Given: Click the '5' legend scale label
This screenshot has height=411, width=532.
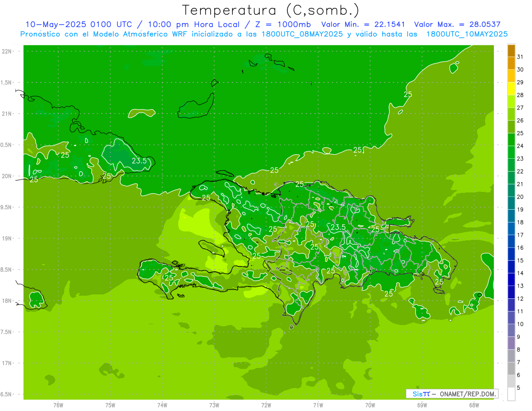Looking at the screenshot, I should pyautogui.click(x=519, y=388).
